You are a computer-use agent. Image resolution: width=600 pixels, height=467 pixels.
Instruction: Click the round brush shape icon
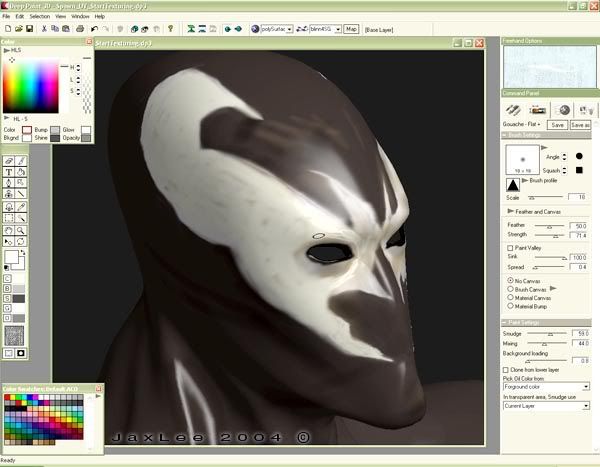(579, 156)
